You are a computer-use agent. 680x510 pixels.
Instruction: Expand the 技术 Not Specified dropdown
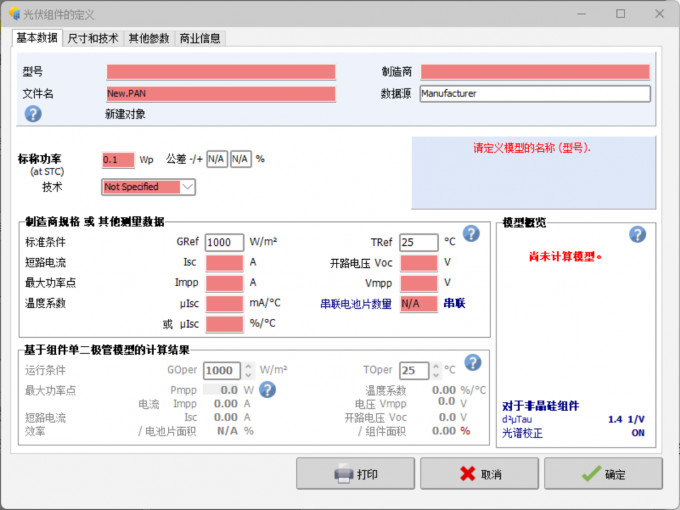click(x=187, y=187)
